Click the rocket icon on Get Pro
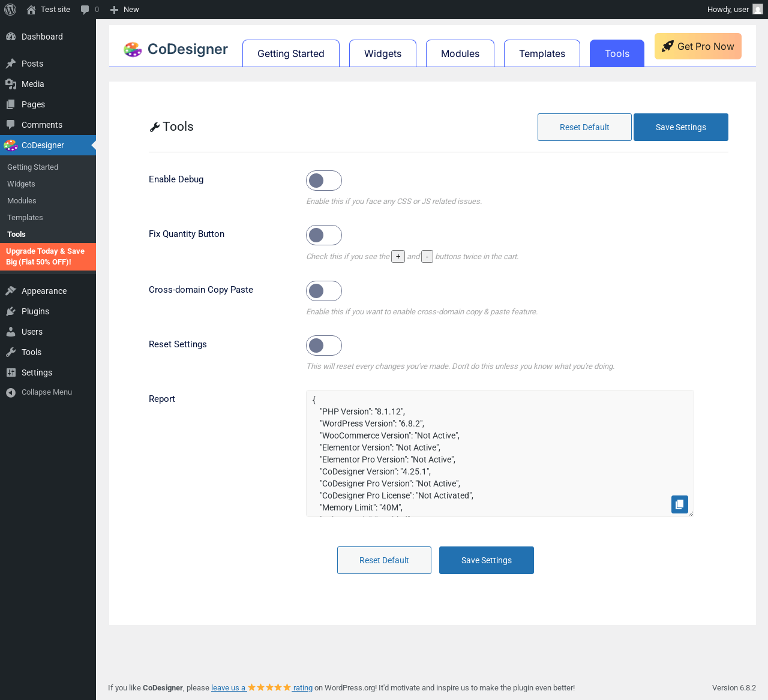 coord(668,46)
